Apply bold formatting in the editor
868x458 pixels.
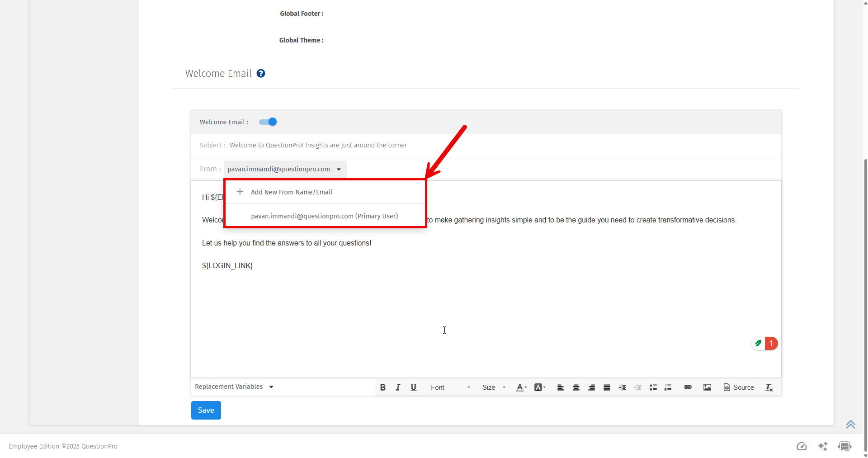pos(382,387)
